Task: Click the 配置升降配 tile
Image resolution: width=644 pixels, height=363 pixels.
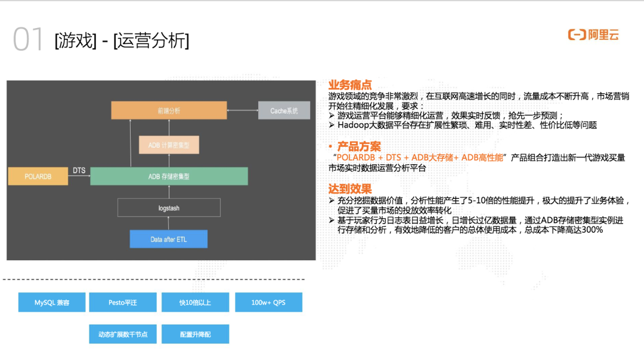Action: click(x=195, y=334)
